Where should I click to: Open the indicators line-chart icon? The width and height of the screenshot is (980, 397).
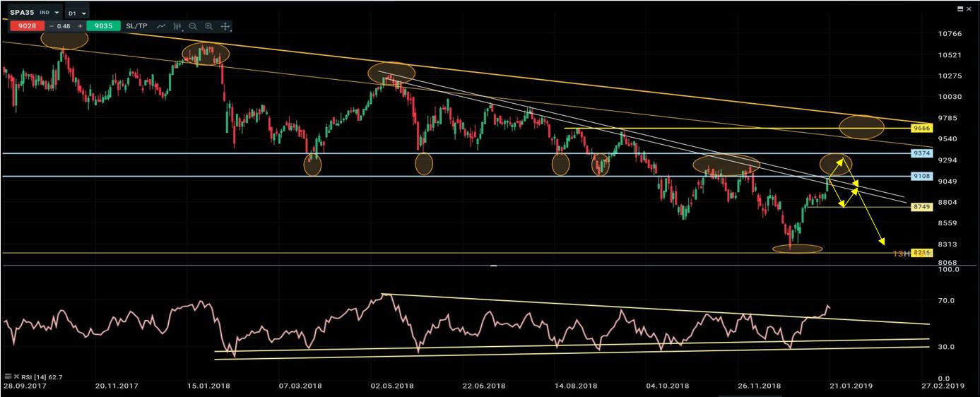coord(162,26)
